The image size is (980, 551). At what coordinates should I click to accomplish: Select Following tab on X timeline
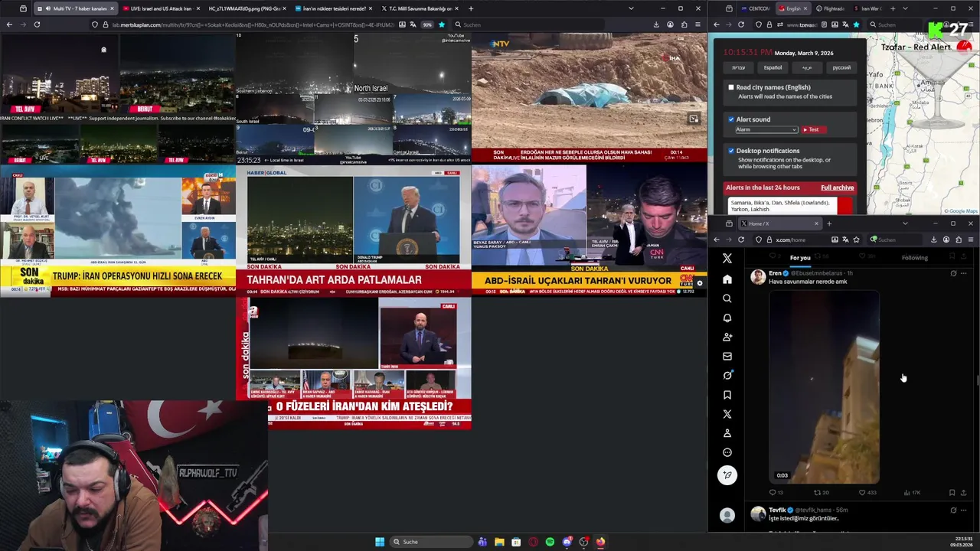coord(914,258)
